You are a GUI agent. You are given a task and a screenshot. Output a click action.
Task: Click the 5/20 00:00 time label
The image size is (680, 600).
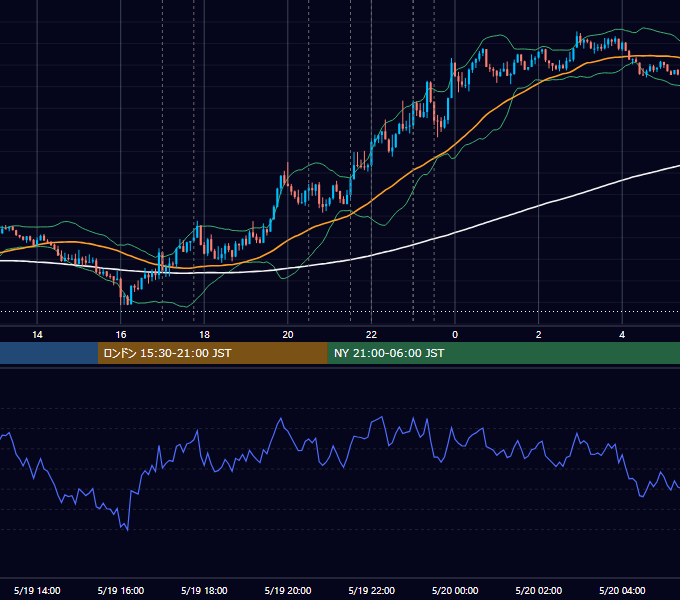[x=455, y=590]
